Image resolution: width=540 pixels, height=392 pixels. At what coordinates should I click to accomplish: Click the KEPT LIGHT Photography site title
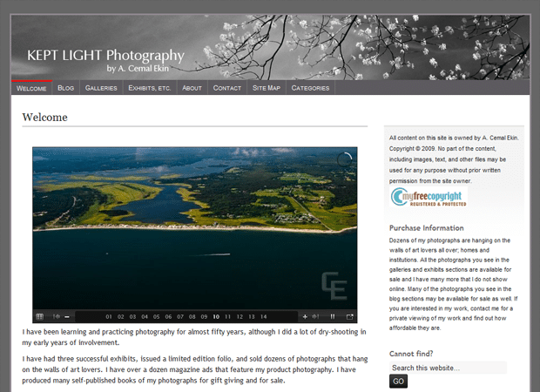(105, 56)
